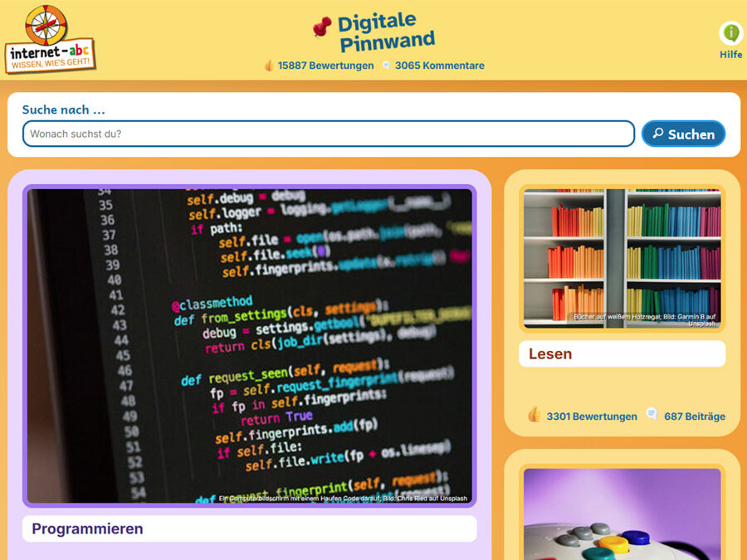Viewport: 747px width, 560px height.
Task: Click the 15887 Bewertungen text in the header
Action: click(326, 66)
